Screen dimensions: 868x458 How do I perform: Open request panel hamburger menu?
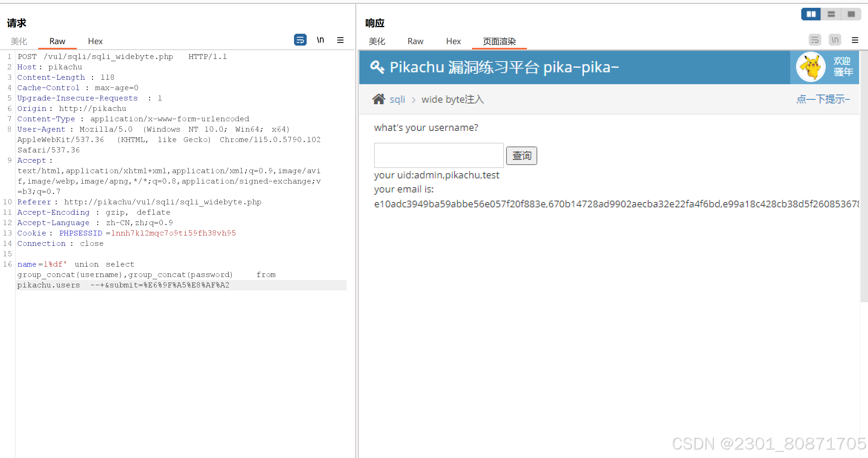click(x=340, y=40)
